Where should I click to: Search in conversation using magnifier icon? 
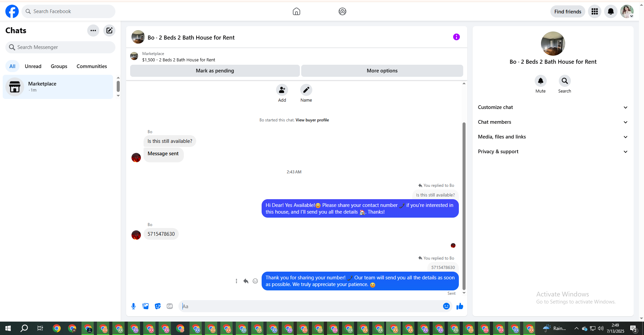565,81
